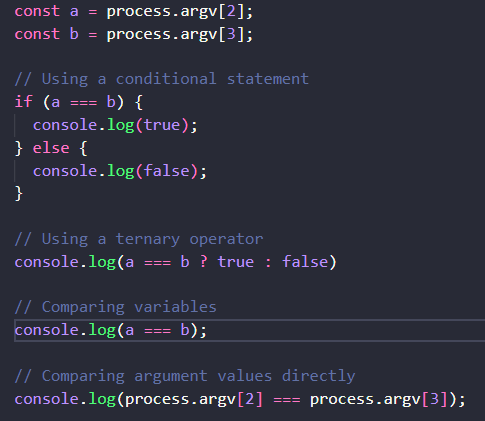Click the '} else {' line
The width and height of the screenshot is (485, 421).
(x=51, y=148)
